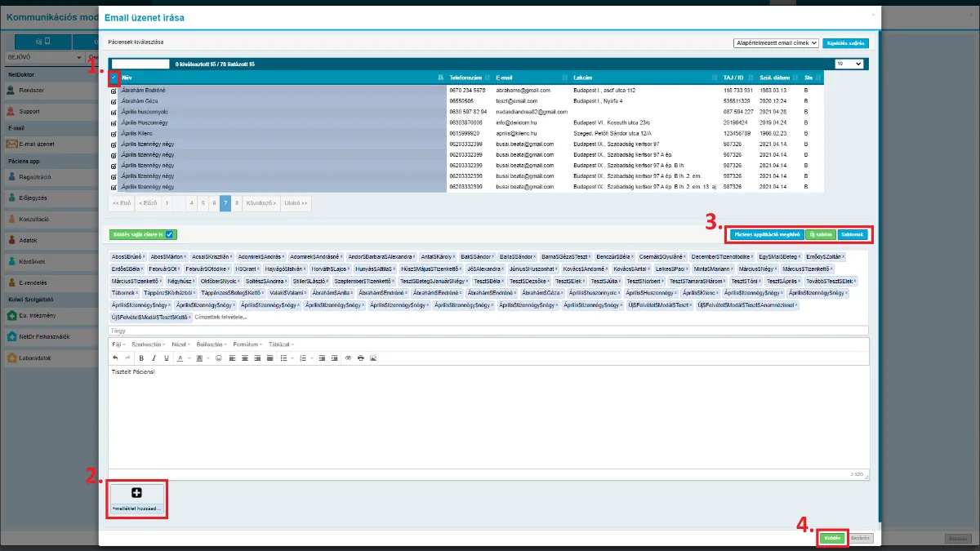This screenshot has height=551, width=980.
Task: Toggle bold formatting in the editor
Action: point(141,358)
